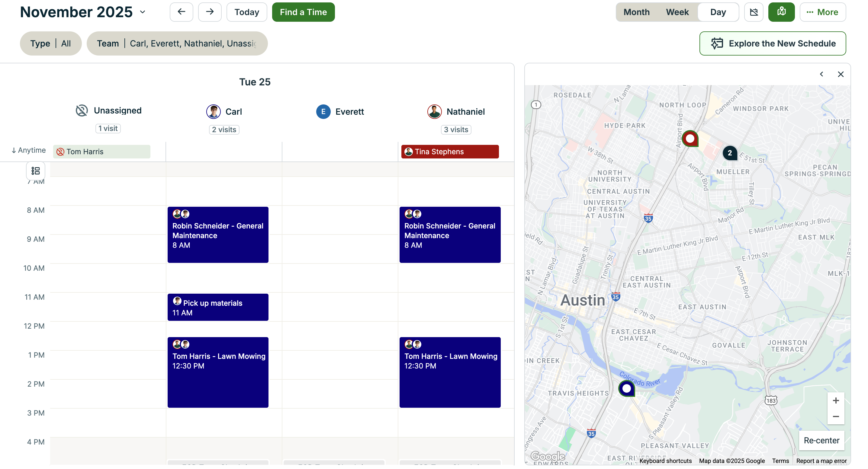Zoom in on the map
This screenshot has height=469, width=868.
pyautogui.click(x=836, y=400)
